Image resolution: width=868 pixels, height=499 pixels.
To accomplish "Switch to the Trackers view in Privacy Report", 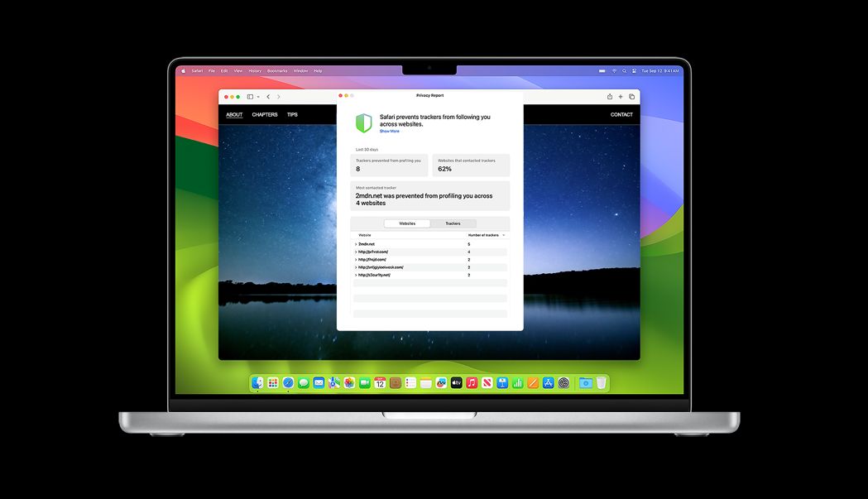I will click(x=453, y=223).
